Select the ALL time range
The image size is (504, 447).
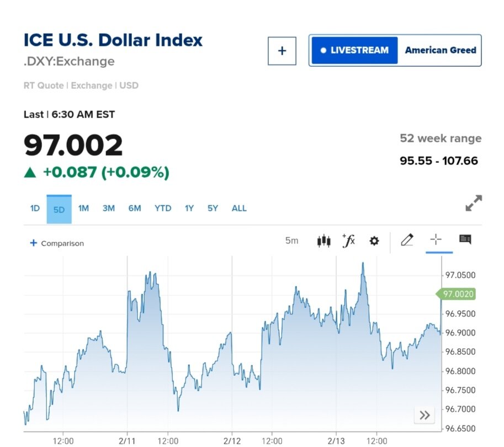(x=239, y=209)
